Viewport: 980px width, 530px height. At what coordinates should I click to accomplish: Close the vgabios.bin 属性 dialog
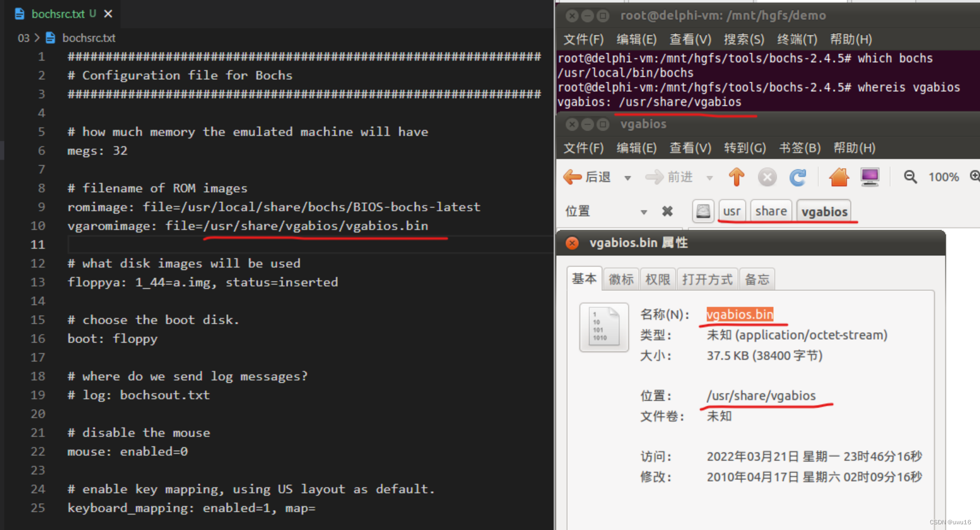tap(572, 243)
